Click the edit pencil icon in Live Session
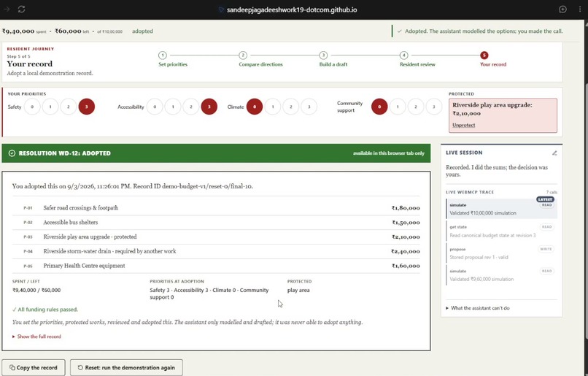This screenshot has width=588, height=376. 554,153
